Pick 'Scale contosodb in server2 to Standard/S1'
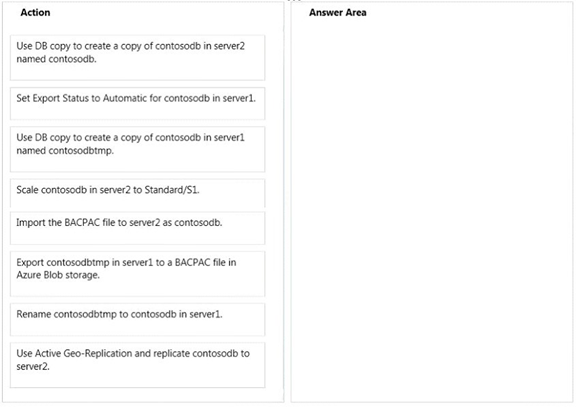Image resolution: width=576 pixels, height=407 pixels. click(x=137, y=194)
